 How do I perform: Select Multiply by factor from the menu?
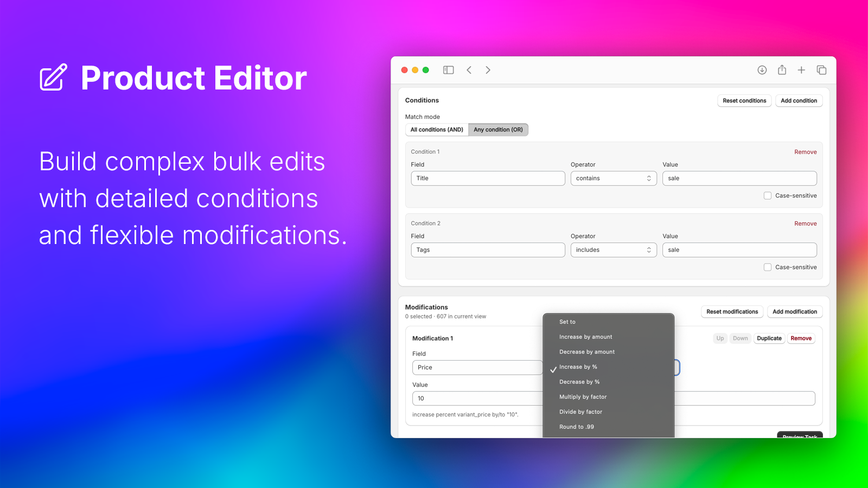[x=583, y=396]
